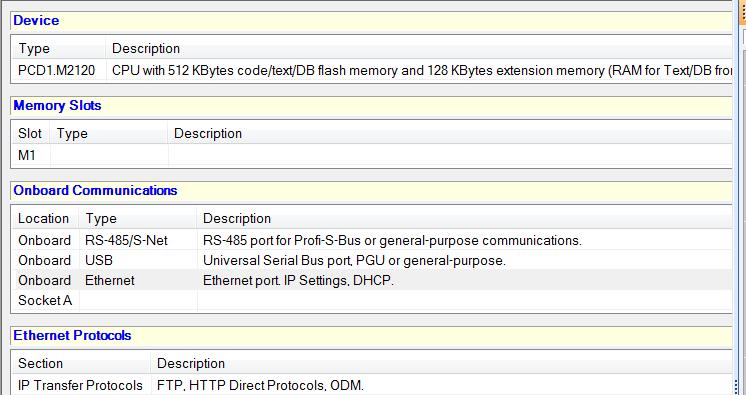Select the IP Transfer Protocols row
The image size is (746, 395).
372,385
